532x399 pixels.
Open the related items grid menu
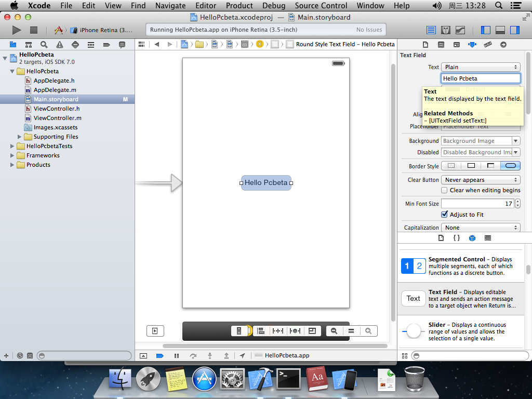141,45
